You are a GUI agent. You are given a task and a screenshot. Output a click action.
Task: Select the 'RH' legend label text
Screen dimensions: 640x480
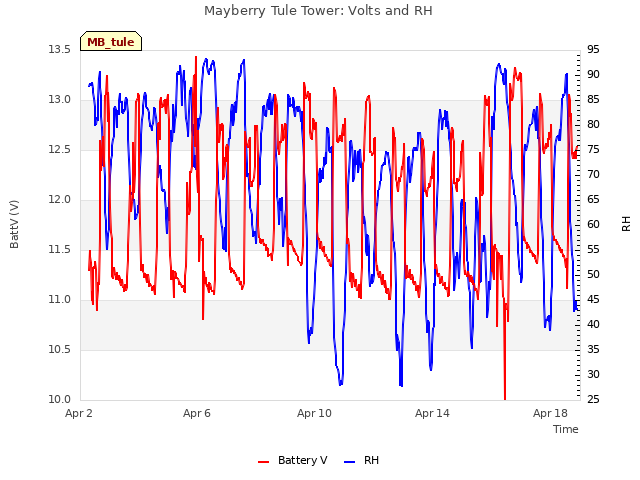(x=371, y=460)
